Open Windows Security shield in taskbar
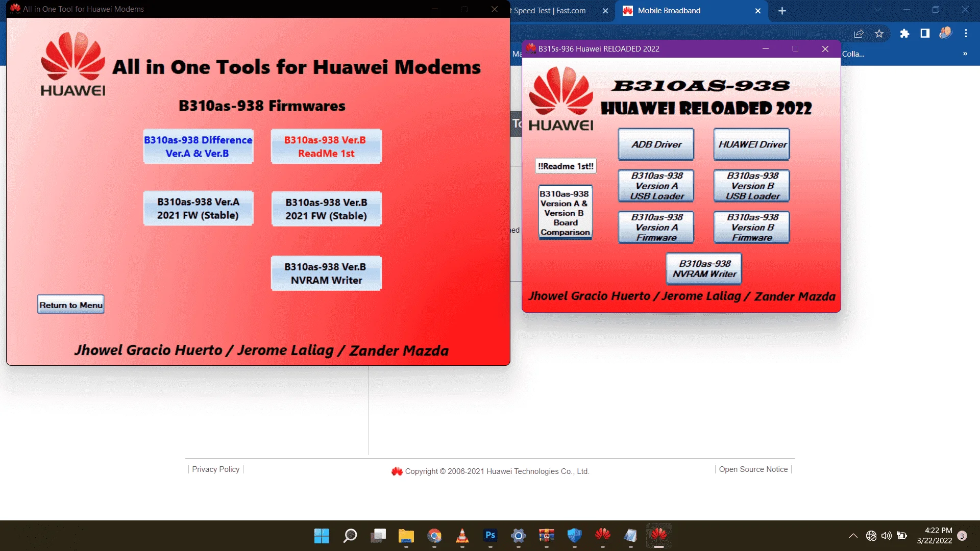Viewport: 980px width, 551px height. pos(575,536)
